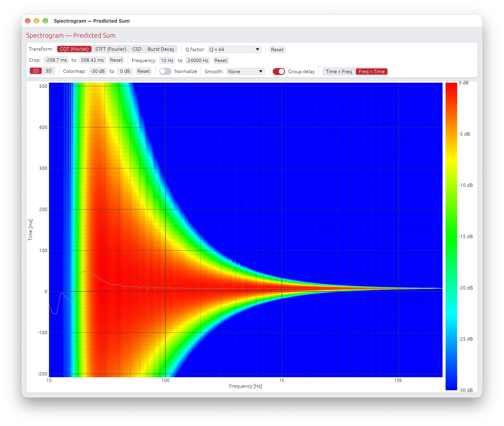Open the Q factor dropdown

click(235, 50)
